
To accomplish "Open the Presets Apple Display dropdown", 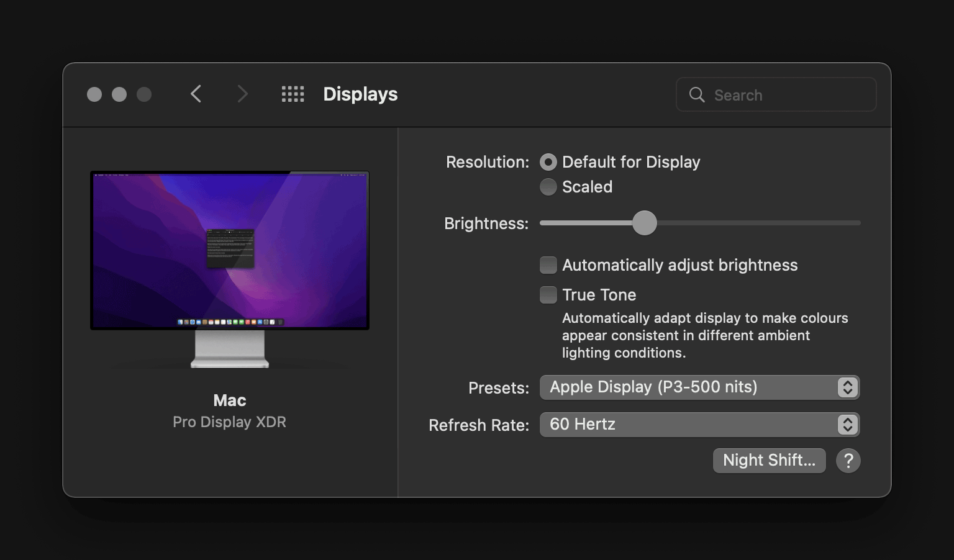I will (x=700, y=387).
